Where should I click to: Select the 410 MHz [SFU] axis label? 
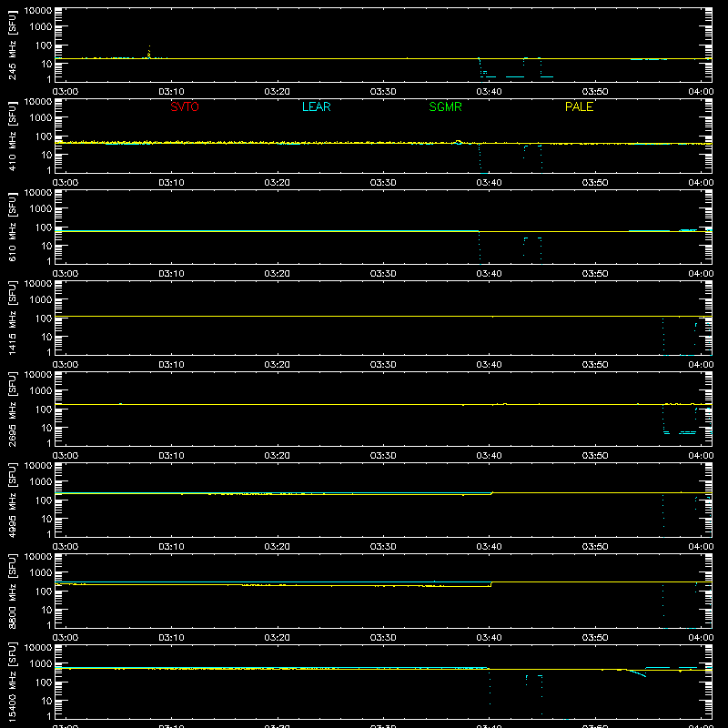pos(13,136)
